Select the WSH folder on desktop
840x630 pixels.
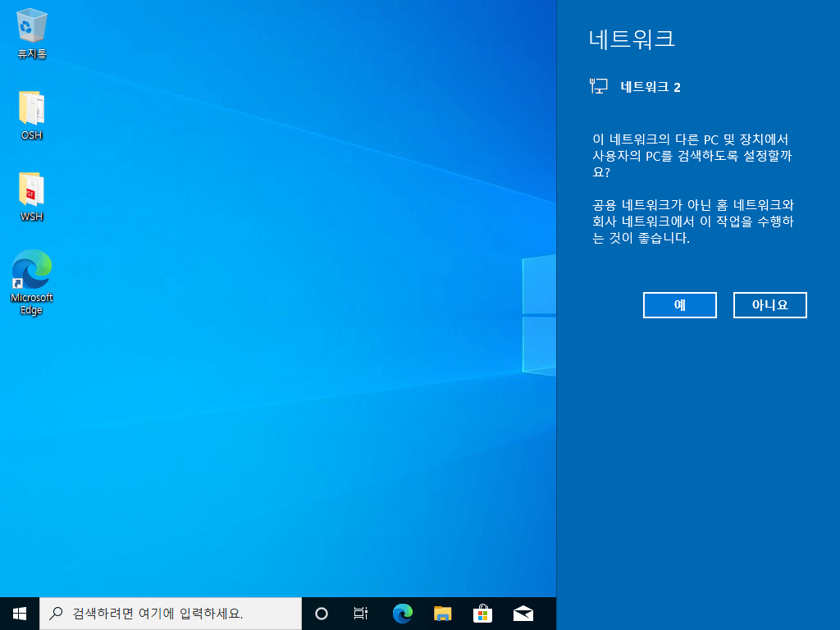(x=32, y=197)
